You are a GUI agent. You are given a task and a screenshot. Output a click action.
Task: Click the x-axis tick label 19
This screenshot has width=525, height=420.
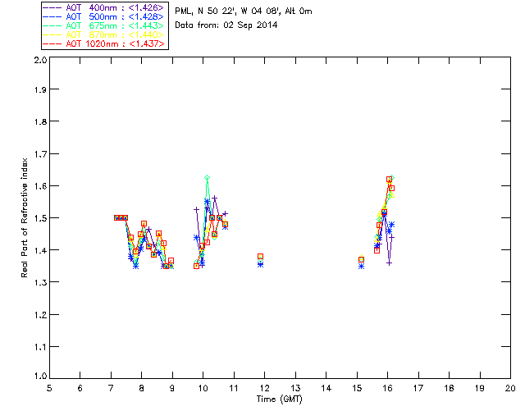point(480,388)
